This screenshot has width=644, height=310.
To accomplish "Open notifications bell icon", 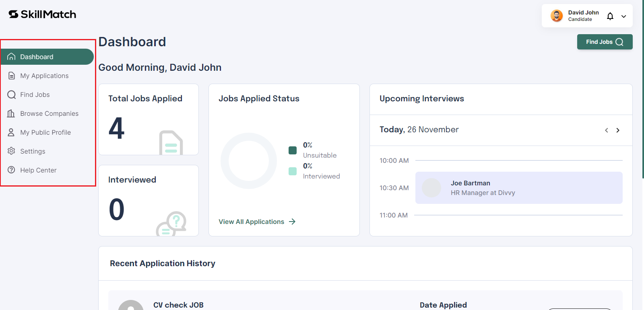I will [610, 16].
